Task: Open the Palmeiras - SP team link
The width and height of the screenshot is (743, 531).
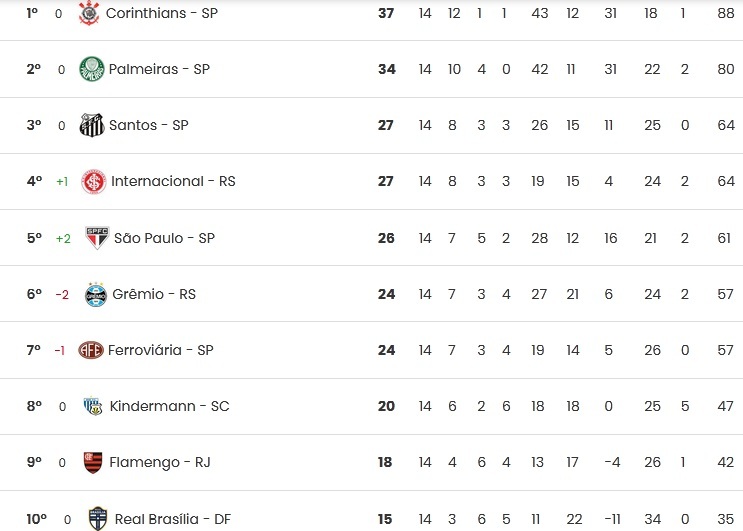Action: click(159, 69)
